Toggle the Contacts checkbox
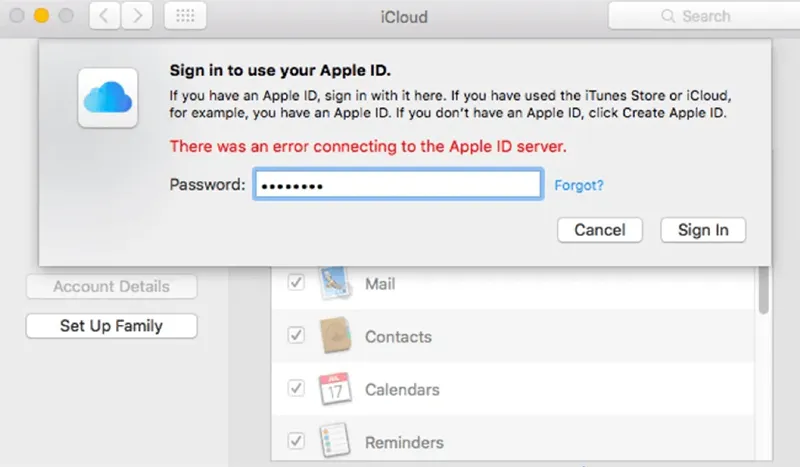 click(296, 335)
